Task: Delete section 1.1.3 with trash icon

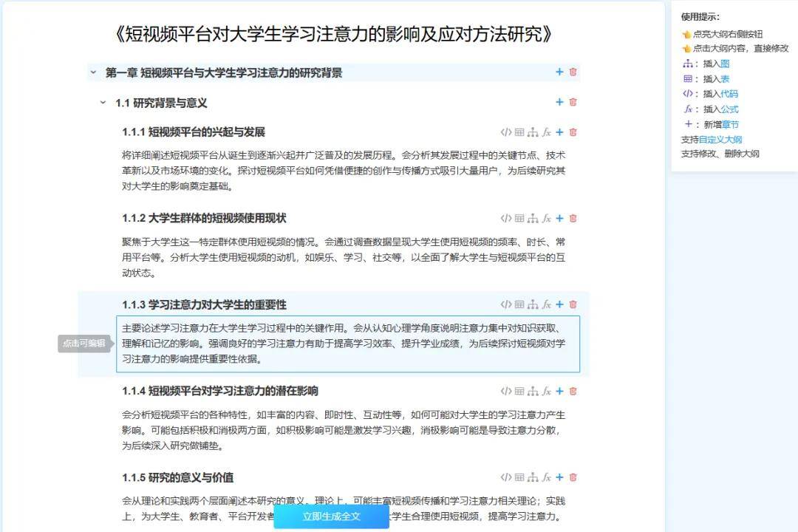Action: point(573,304)
